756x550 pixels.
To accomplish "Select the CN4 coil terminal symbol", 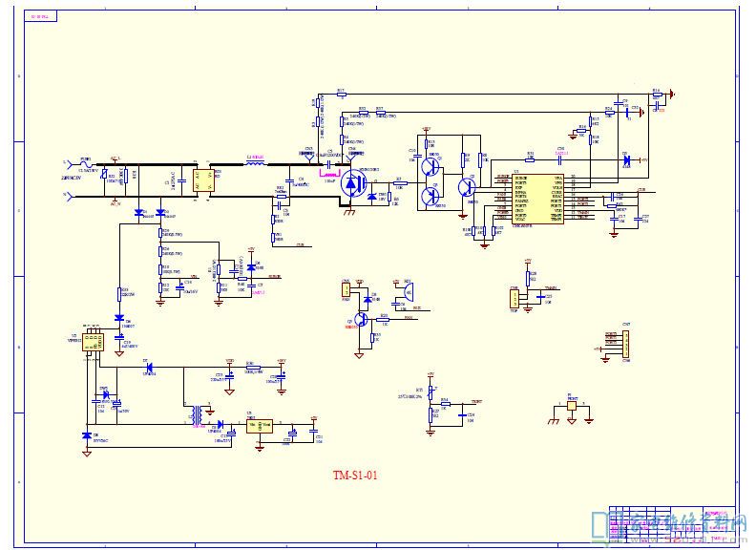I will [352, 156].
